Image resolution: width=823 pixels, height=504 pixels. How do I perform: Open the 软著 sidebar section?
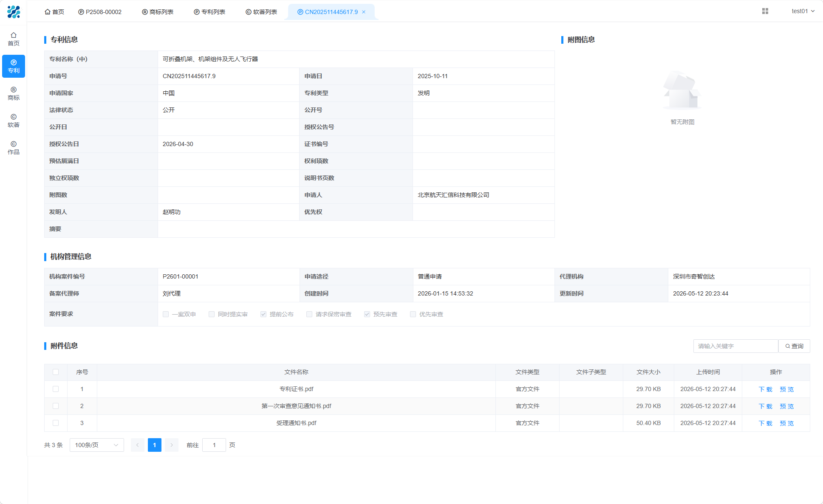[14, 121]
